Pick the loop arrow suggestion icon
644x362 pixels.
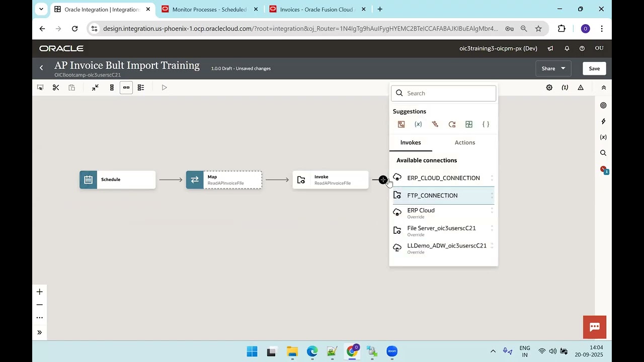coord(452,124)
